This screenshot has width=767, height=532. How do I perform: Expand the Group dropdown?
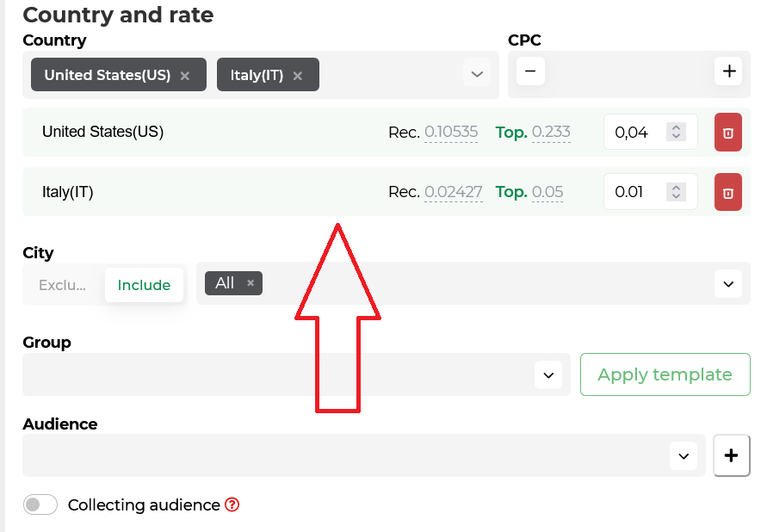(548, 375)
